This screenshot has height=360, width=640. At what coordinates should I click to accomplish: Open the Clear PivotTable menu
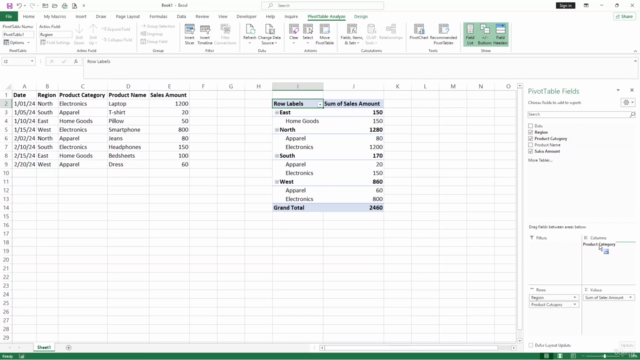click(293, 34)
